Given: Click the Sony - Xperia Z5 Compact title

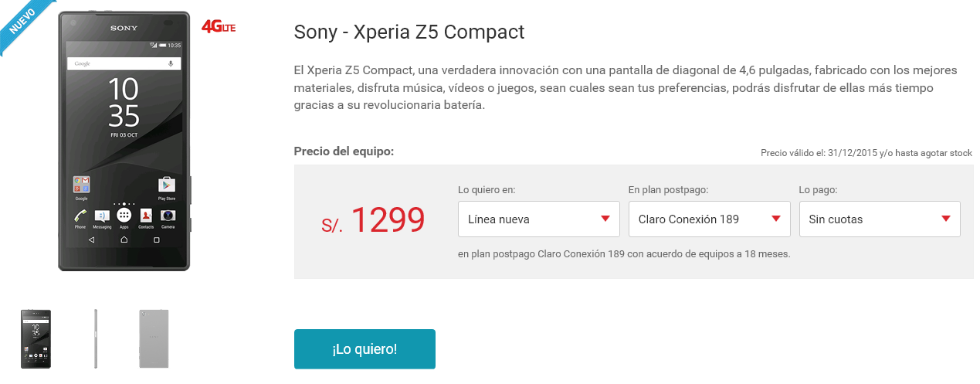Looking at the screenshot, I should click(409, 32).
